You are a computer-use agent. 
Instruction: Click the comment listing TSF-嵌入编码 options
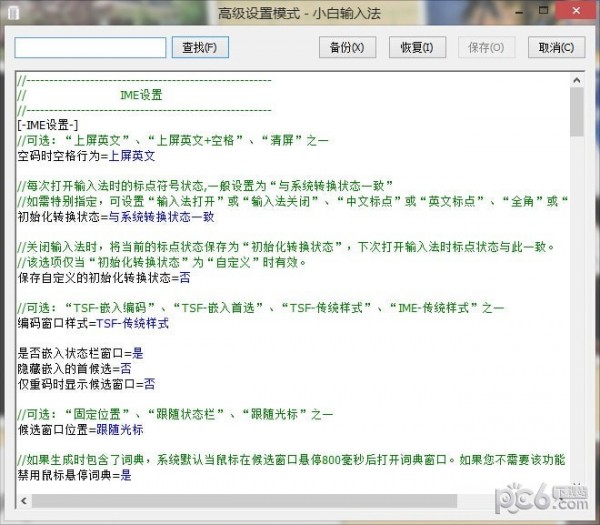[261, 308]
